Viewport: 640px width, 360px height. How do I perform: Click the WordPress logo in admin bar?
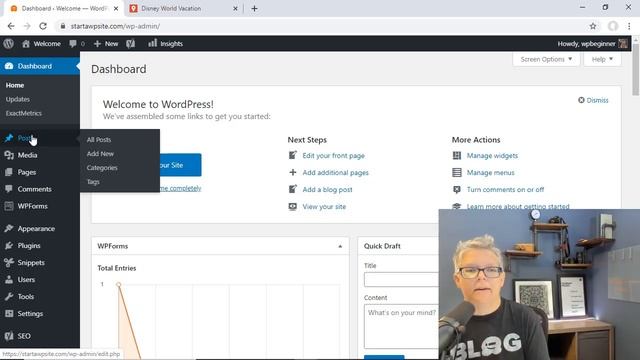coord(9,44)
